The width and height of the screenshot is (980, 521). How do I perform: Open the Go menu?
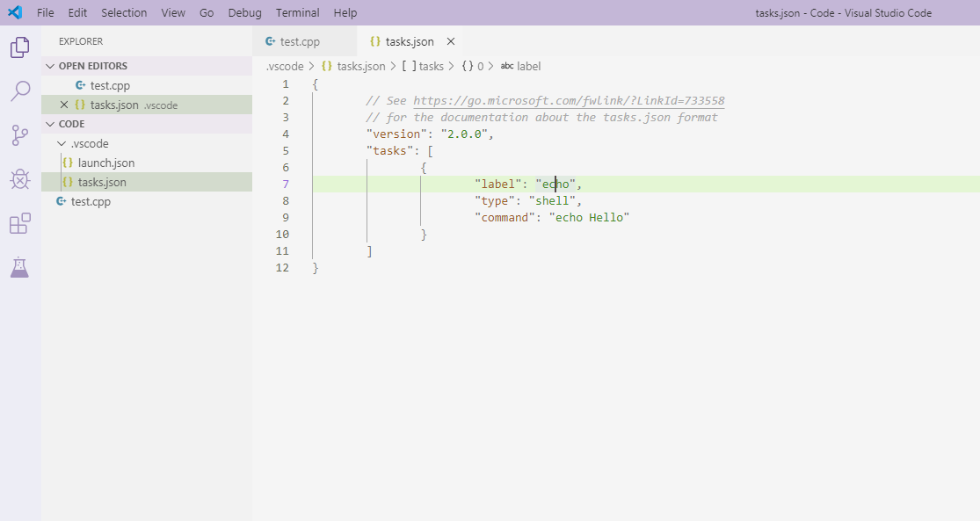[x=207, y=12]
